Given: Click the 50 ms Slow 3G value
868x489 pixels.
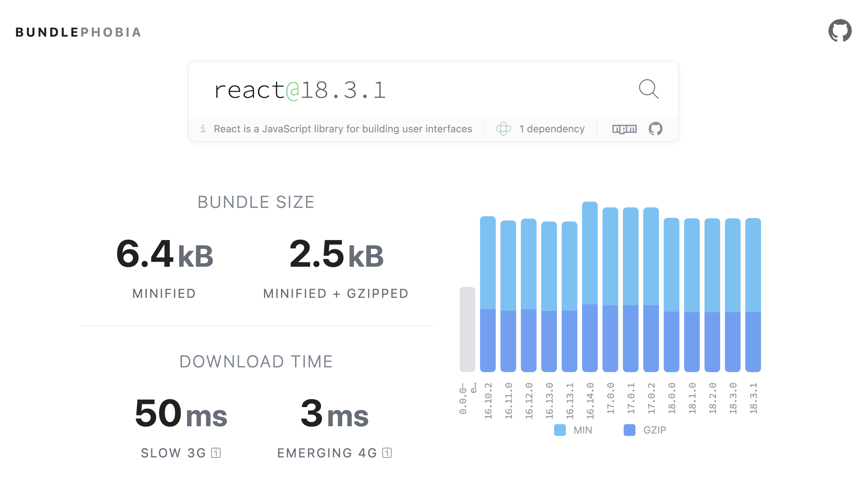Looking at the screenshot, I should pyautogui.click(x=181, y=414).
